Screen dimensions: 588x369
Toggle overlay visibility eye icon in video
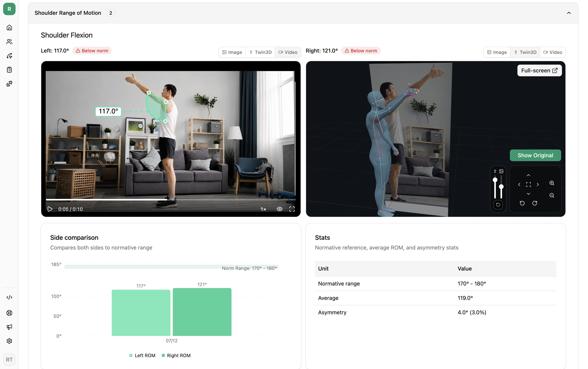280,209
